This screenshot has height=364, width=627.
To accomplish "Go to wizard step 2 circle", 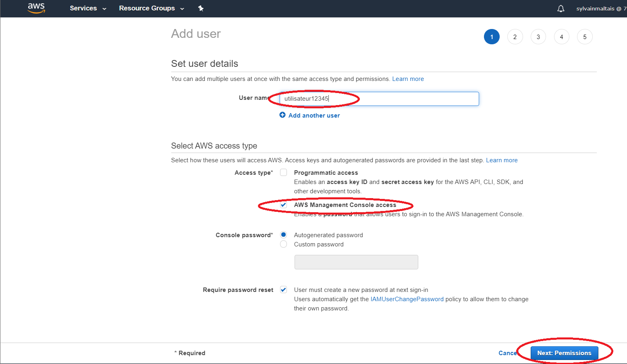I will [515, 37].
